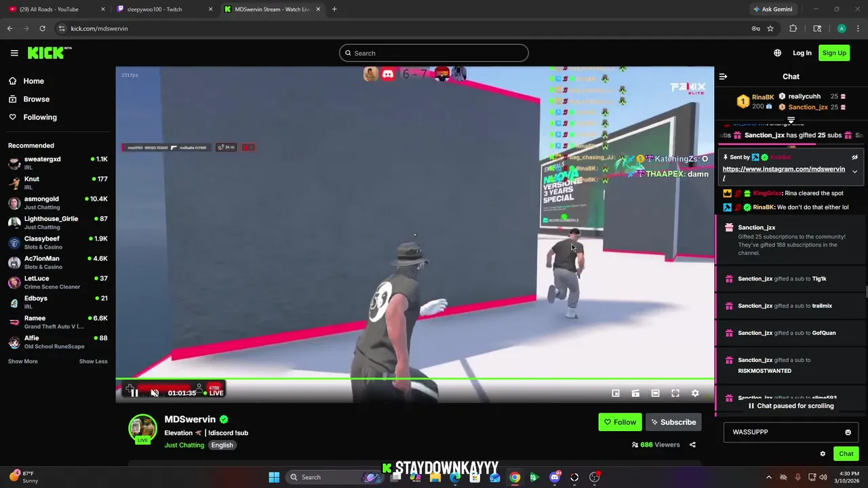The image size is (868, 488).
Task: Open Edboys recommended channel
Action: [x=58, y=302]
